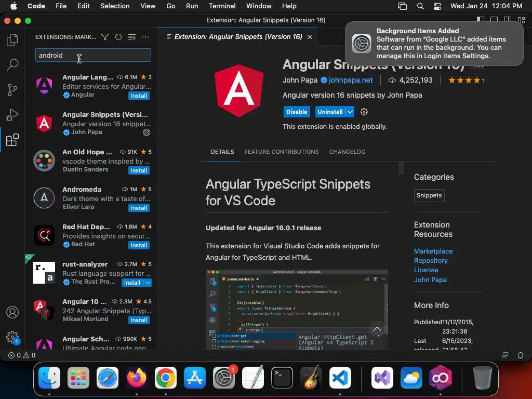Screen dimensions: 532x399
Task: Switch to Changelog tab
Action: [x=347, y=152]
